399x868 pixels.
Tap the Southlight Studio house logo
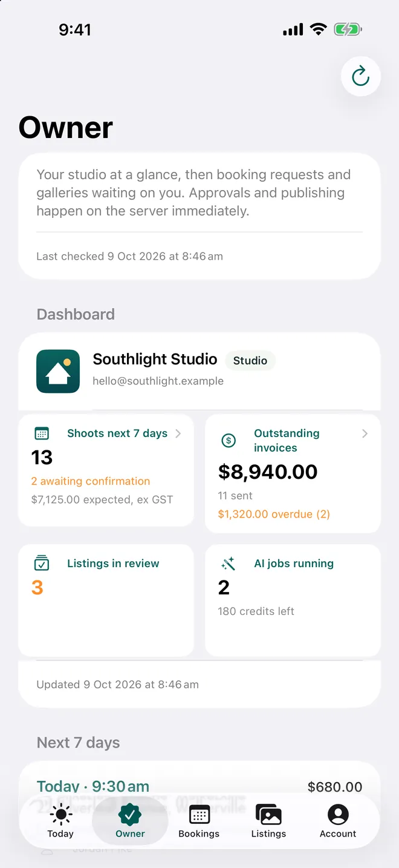58,371
